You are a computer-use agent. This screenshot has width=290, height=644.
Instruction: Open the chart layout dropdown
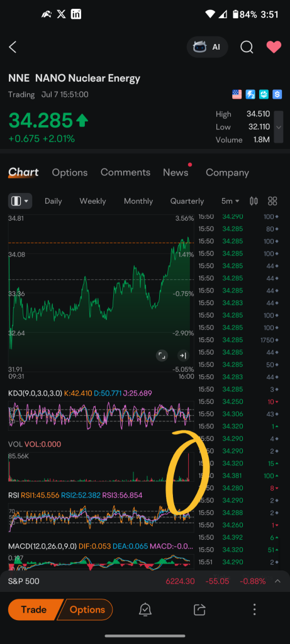(20, 201)
